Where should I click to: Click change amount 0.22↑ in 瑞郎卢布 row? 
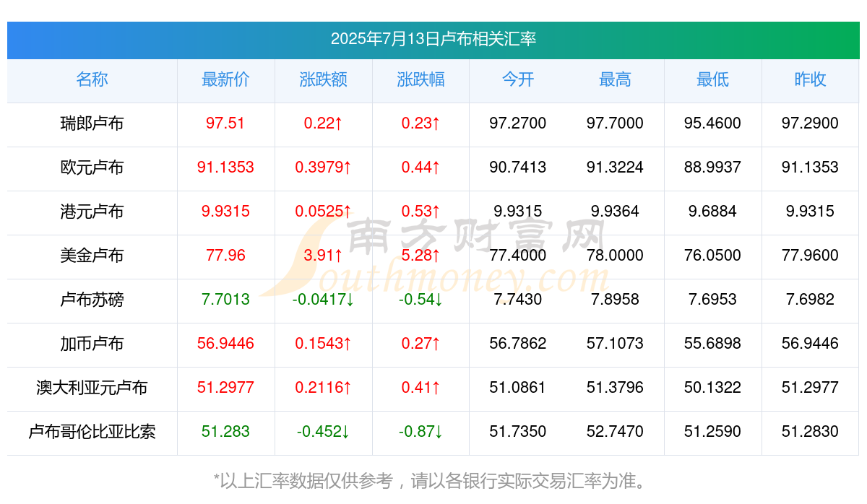tap(323, 123)
